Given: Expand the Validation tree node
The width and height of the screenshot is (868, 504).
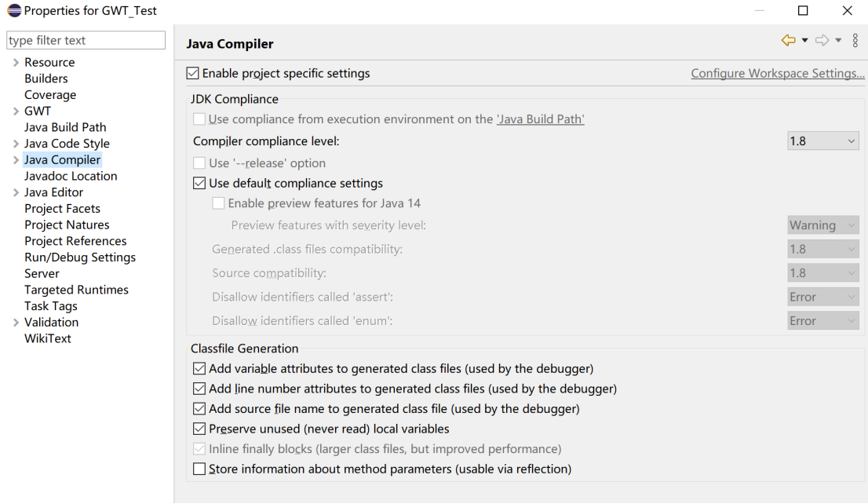Looking at the screenshot, I should coord(16,323).
